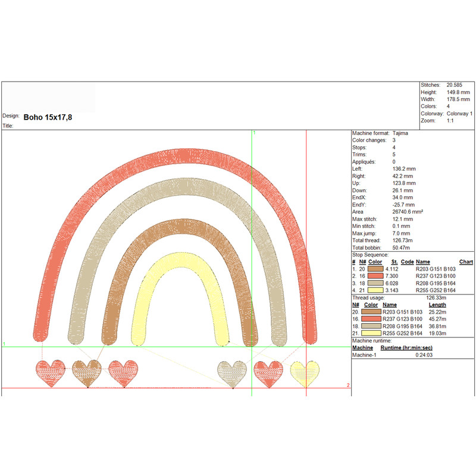This screenshot has width=476, height=476.
Task: Select the leftmost coral heart
Action: [51, 374]
